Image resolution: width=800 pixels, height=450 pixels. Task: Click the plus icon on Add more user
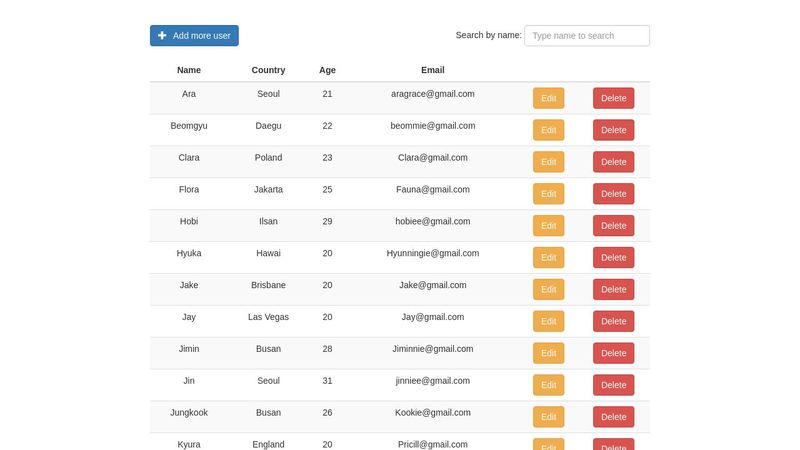[162, 36]
